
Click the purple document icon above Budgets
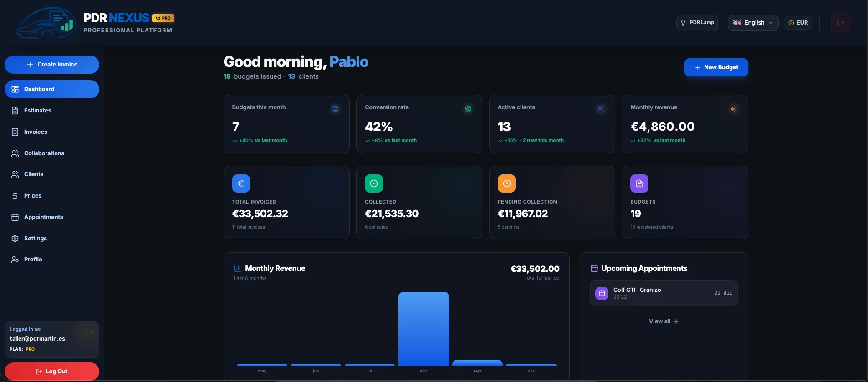coord(639,183)
